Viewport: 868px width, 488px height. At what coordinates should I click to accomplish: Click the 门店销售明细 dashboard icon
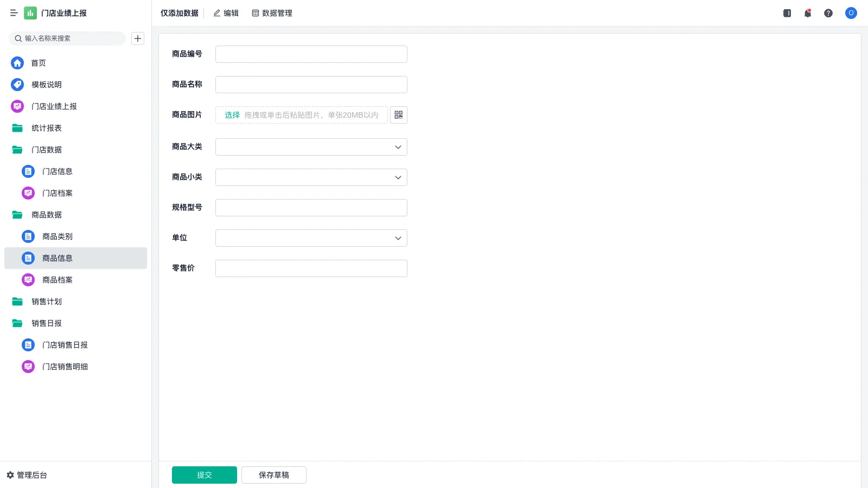(x=28, y=367)
